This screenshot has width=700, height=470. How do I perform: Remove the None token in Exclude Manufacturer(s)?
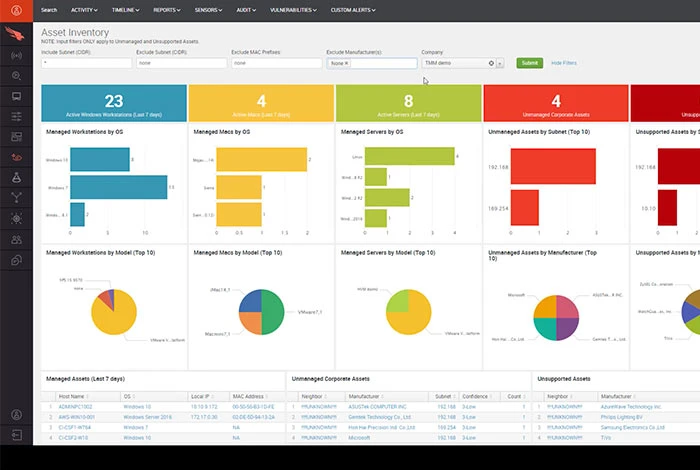coord(346,63)
